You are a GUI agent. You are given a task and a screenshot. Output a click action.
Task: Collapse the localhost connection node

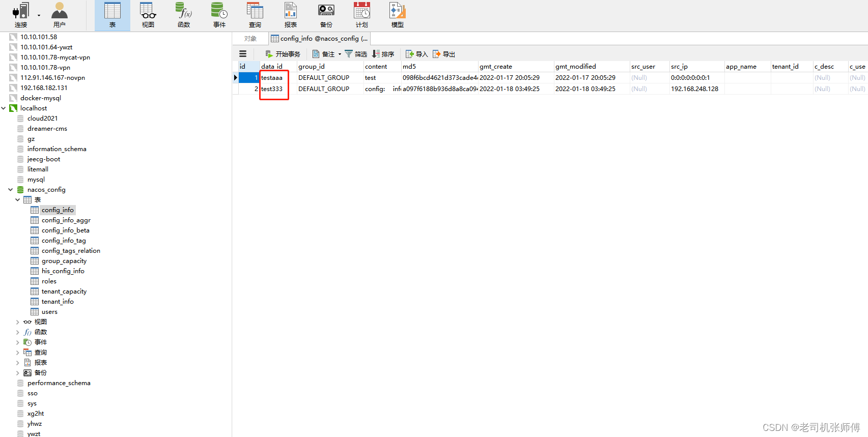click(4, 108)
